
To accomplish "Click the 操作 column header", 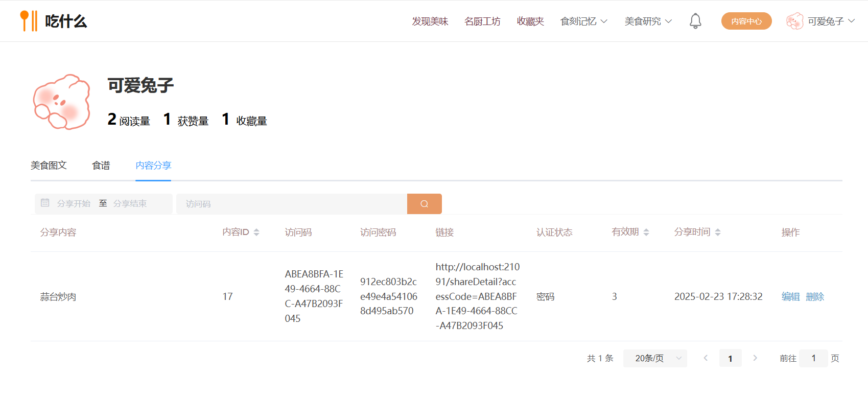I will click(790, 232).
